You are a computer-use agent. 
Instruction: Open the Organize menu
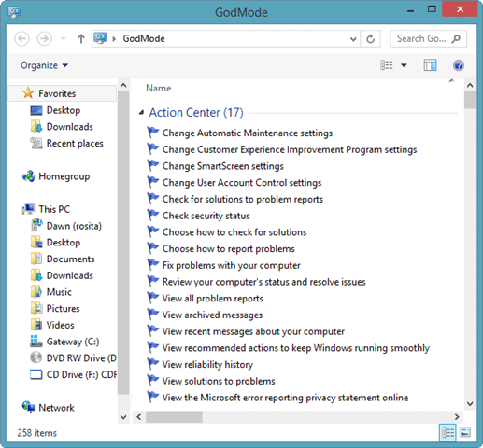click(x=44, y=65)
